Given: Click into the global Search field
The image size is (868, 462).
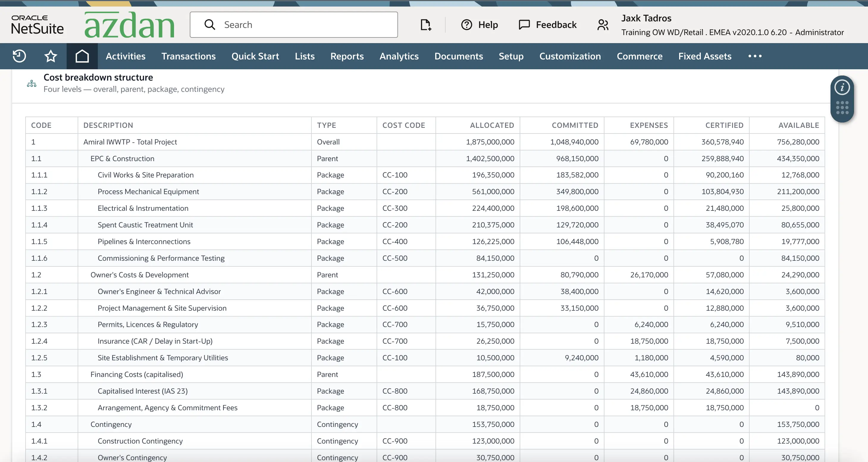Looking at the screenshot, I should pos(294,25).
